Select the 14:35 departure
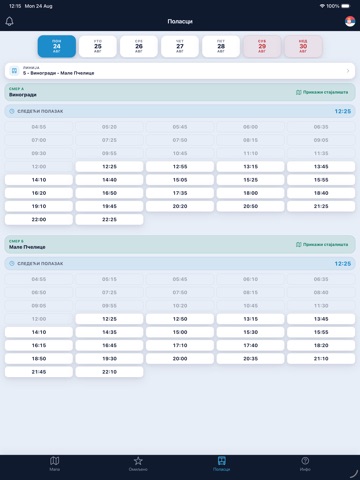360x480 pixels. point(109,332)
